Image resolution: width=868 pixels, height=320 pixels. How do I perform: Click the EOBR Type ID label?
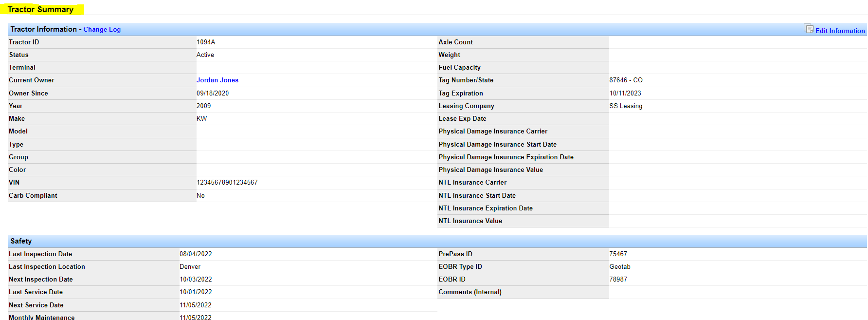(x=460, y=267)
